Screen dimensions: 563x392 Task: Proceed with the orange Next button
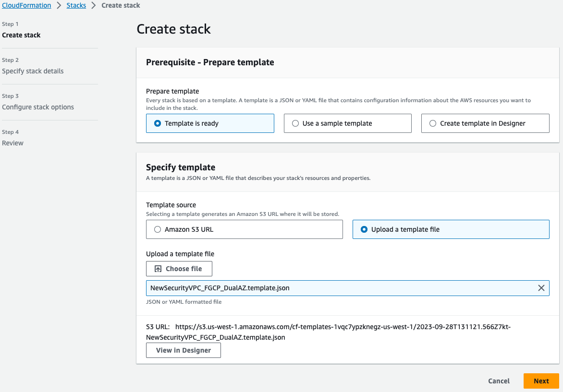(541, 381)
